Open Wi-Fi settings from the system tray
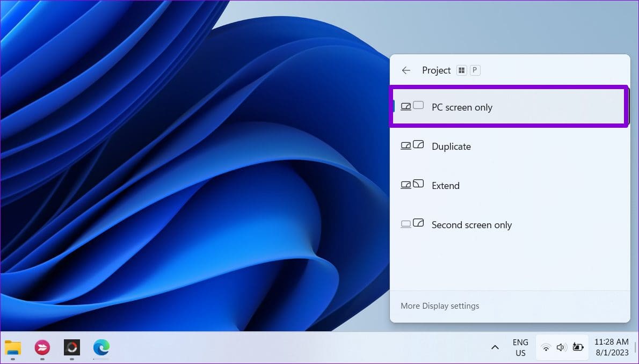This screenshot has height=364, width=639. (x=546, y=347)
